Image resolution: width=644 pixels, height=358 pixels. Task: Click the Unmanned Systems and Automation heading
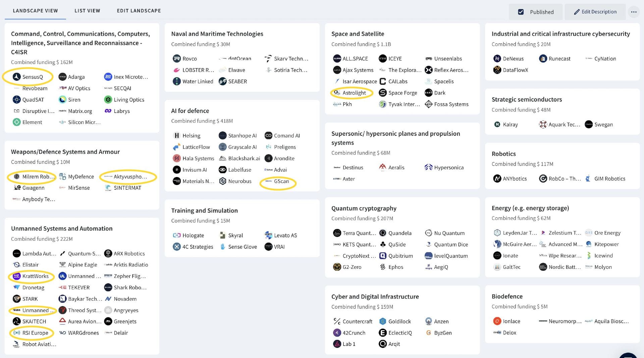pyautogui.click(x=62, y=229)
